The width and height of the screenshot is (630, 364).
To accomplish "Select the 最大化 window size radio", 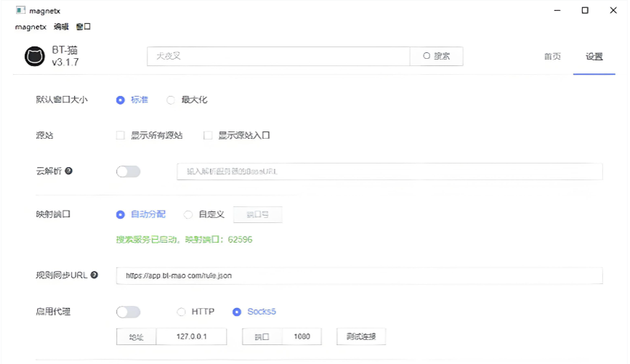I will 171,100.
